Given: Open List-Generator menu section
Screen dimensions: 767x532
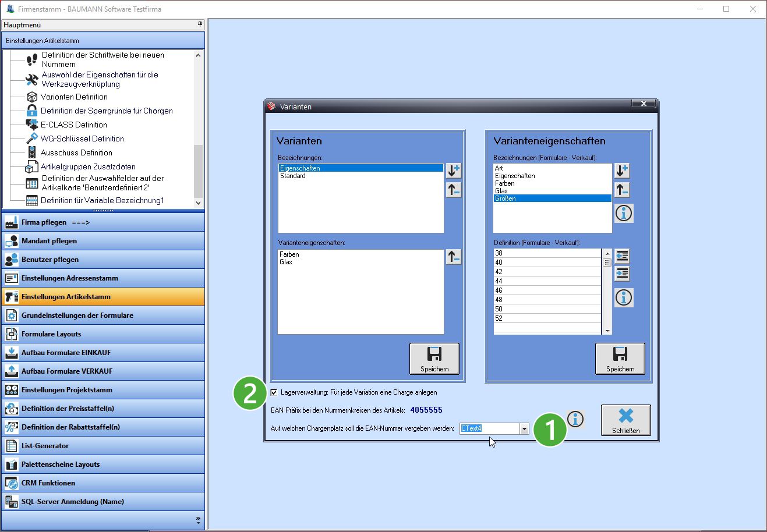Looking at the screenshot, I should click(103, 446).
